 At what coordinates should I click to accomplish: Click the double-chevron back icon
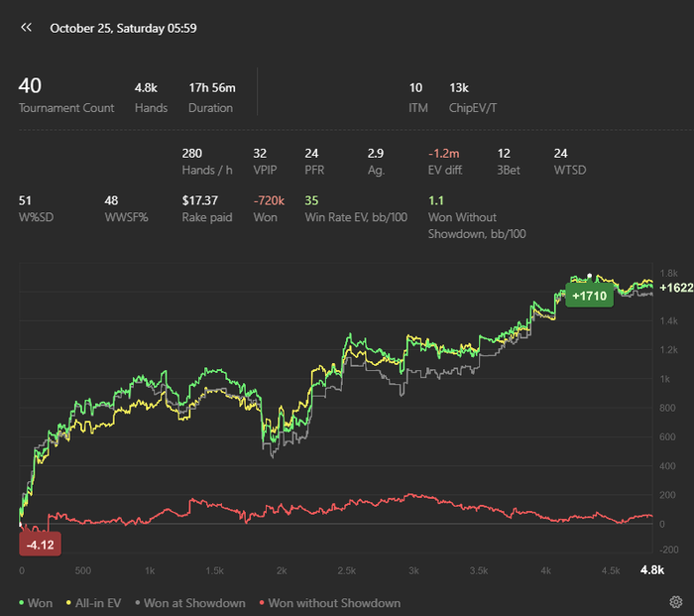click(x=27, y=28)
